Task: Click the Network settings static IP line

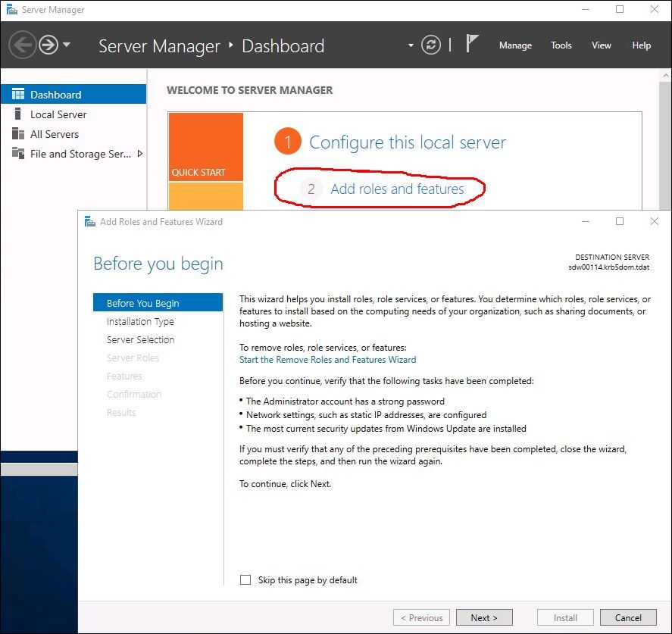Action: (367, 414)
